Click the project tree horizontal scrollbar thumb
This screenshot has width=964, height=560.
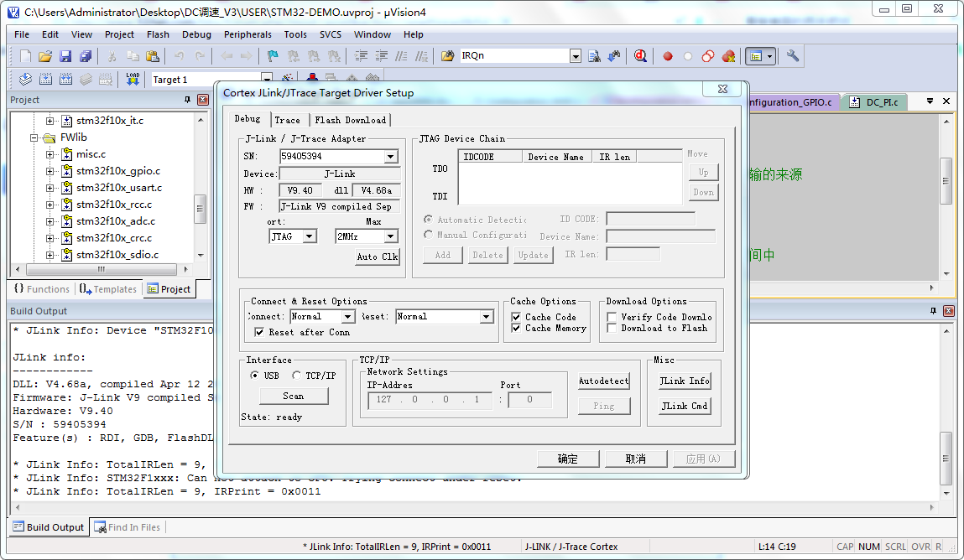click(x=102, y=269)
